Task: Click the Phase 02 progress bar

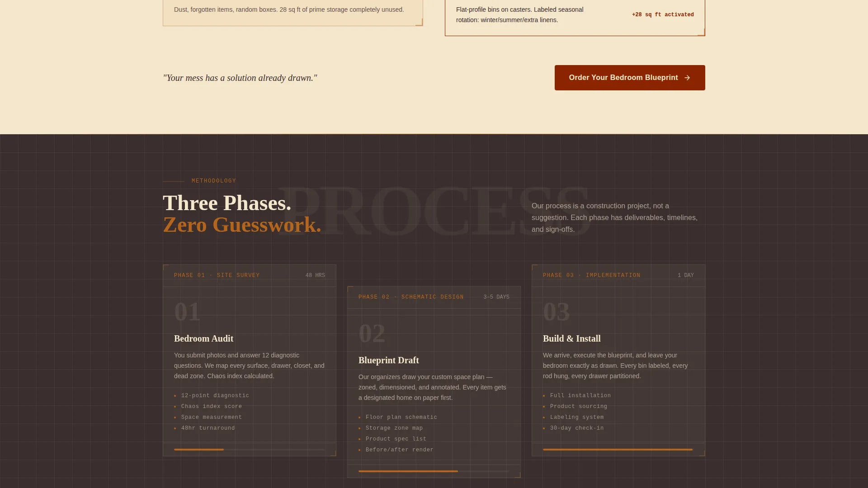Action: coord(434,471)
